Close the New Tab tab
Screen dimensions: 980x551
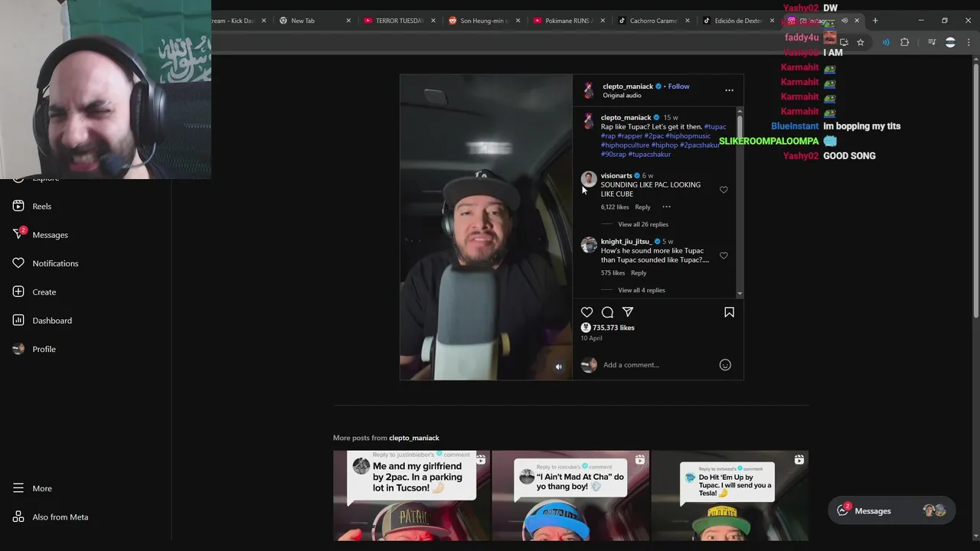pyautogui.click(x=348, y=21)
